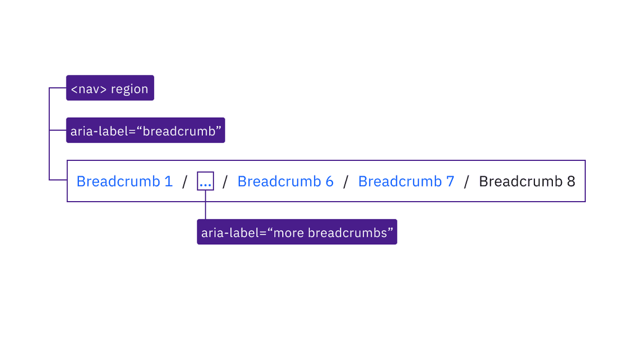Click the horizontal connector left of the aria-label="breadcrumb" tag
The width and height of the screenshot is (644, 362).
click(58, 130)
